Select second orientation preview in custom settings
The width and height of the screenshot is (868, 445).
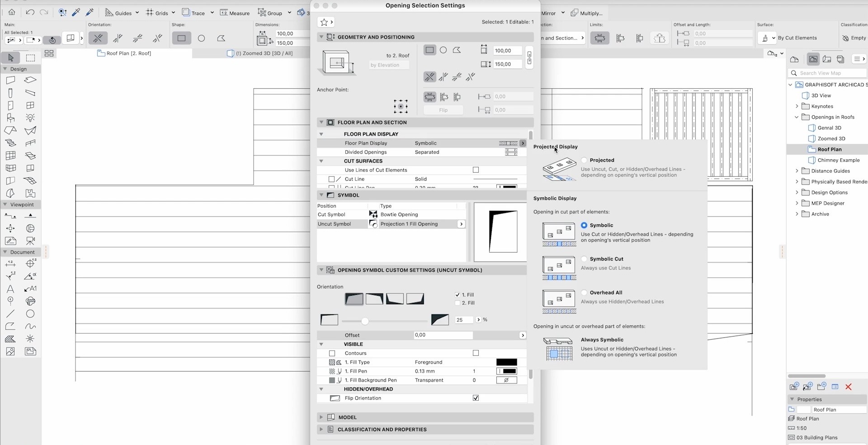coord(374,299)
